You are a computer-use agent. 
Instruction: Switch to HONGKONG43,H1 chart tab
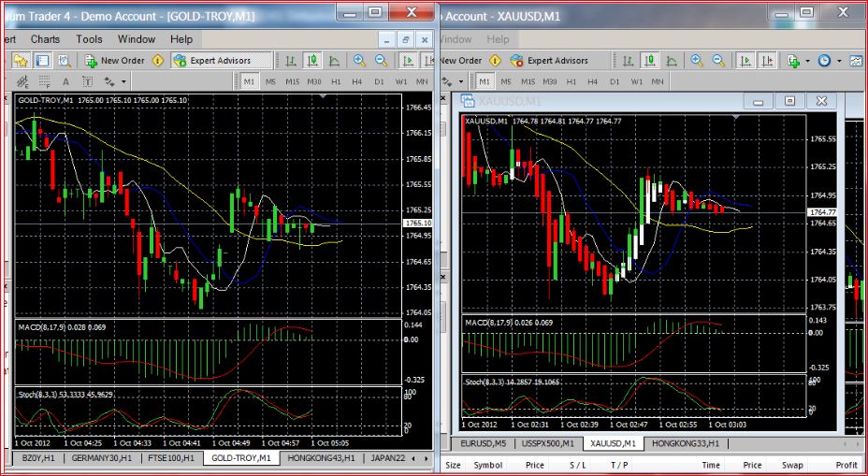click(321, 457)
